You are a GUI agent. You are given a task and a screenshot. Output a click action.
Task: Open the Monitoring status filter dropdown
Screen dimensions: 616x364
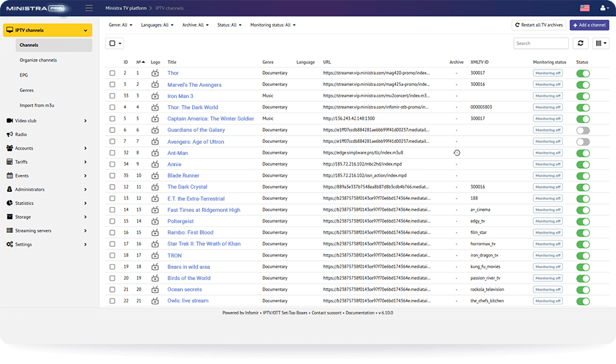[x=272, y=25]
